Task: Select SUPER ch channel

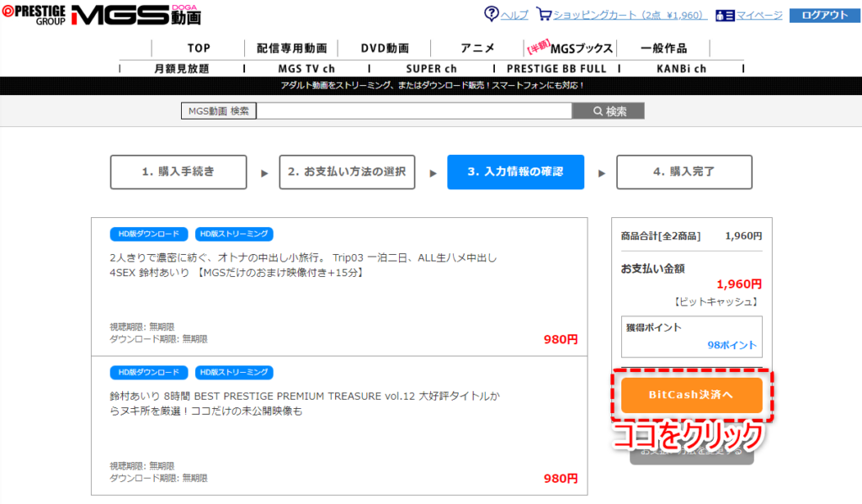Action: point(432,69)
